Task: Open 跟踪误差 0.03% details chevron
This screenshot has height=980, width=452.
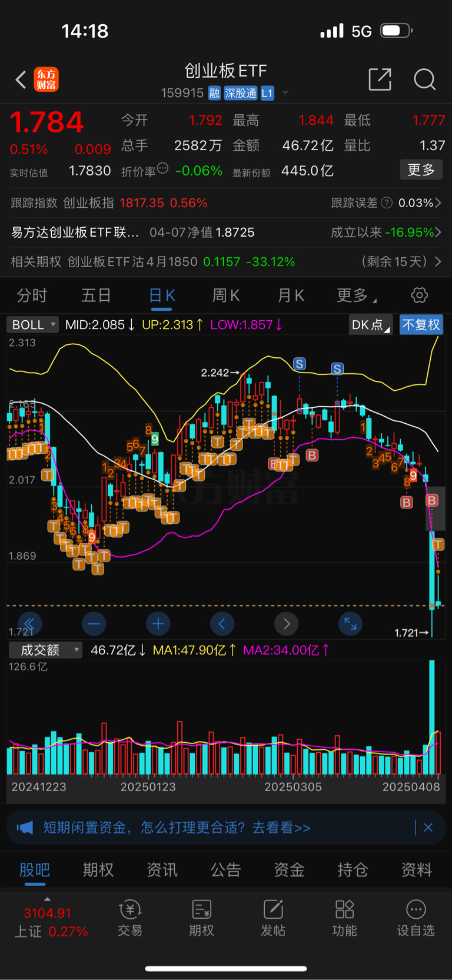Action: click(x=438, y=203)
